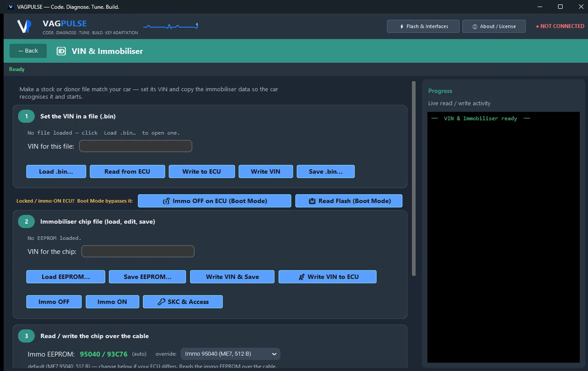Run Immo OFF on ECU (Boot Mode)
This screenshot has width=588, height=371.
point(215,201)
